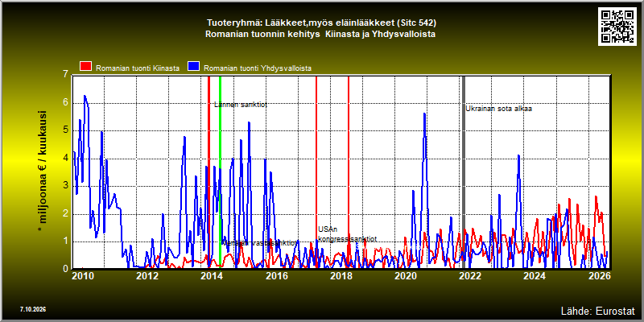Click the x-axis label 2022
The height and width of the screenshot is (322, 644).
pos(469,275)
